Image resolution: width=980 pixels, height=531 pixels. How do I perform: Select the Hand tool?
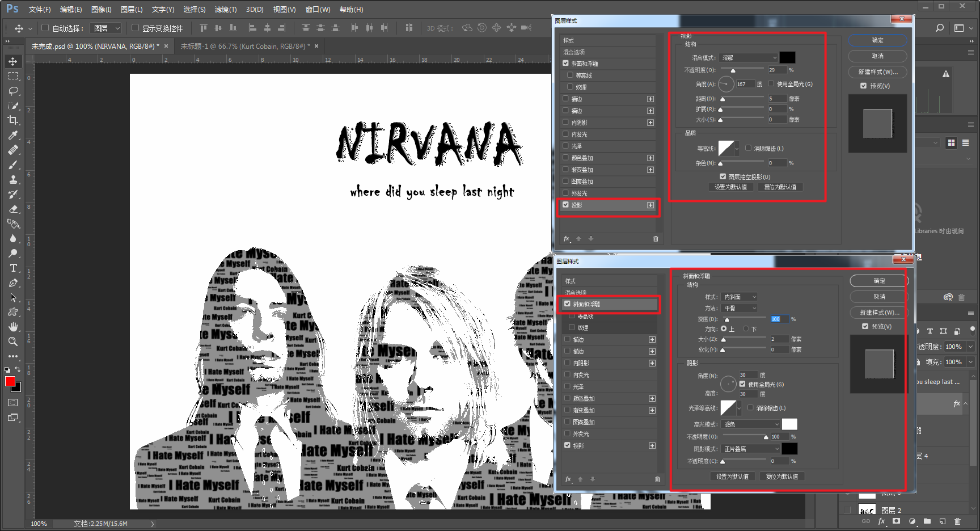click(12, 327)
